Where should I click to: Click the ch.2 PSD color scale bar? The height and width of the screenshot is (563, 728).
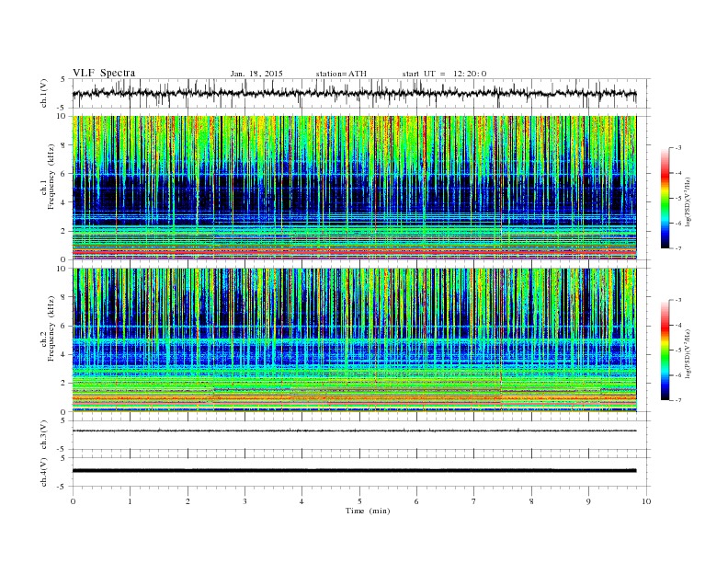pos(665,350)
